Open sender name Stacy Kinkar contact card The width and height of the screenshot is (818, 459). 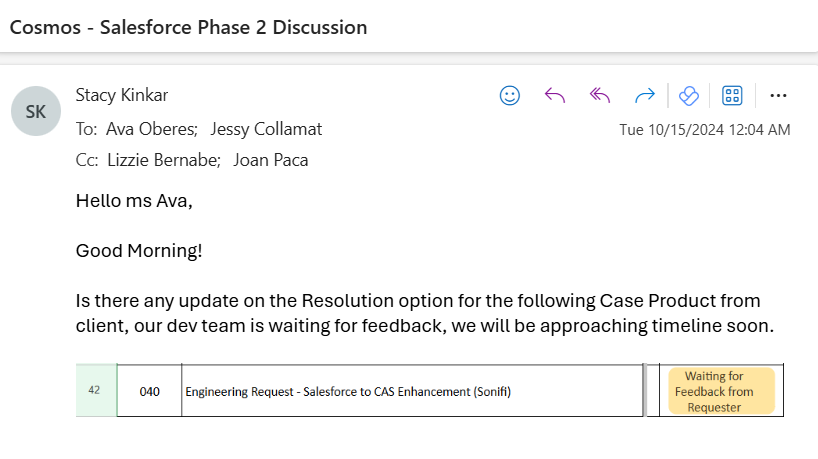(122, 95)
